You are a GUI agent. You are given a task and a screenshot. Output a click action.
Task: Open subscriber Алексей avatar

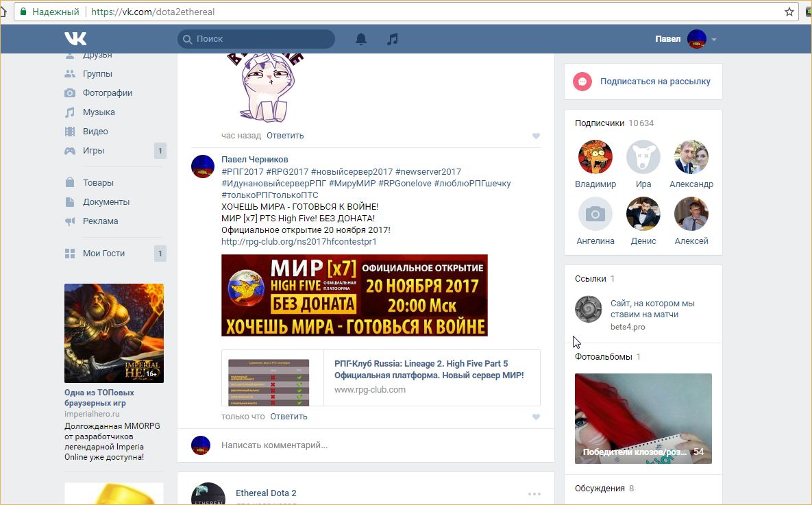(691, 214)
